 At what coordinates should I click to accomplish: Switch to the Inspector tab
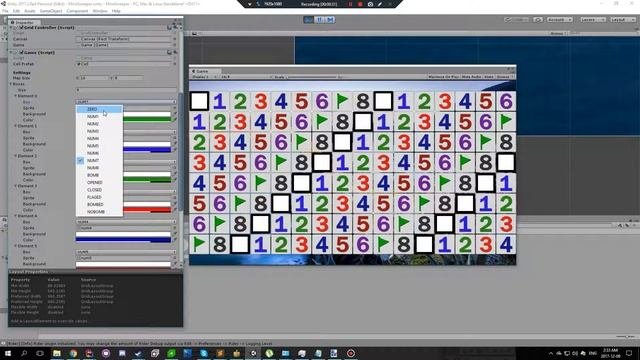(24, 22)
